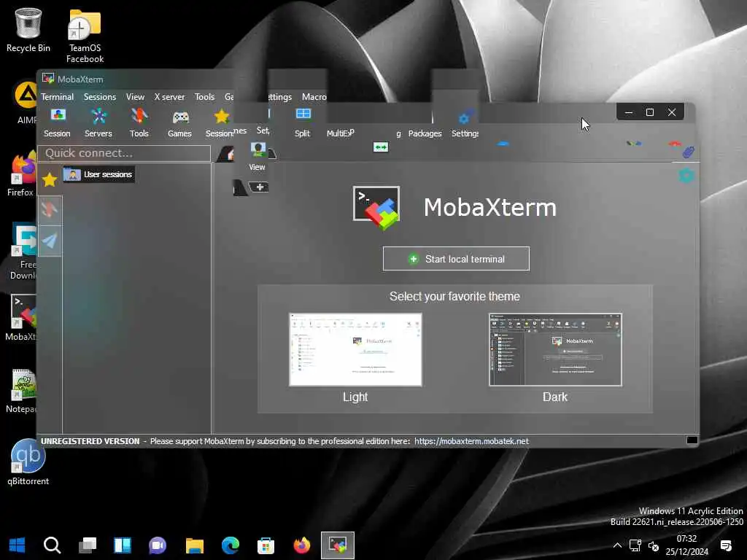Choose the Dark theme thumbnail

tap(555, 349)
